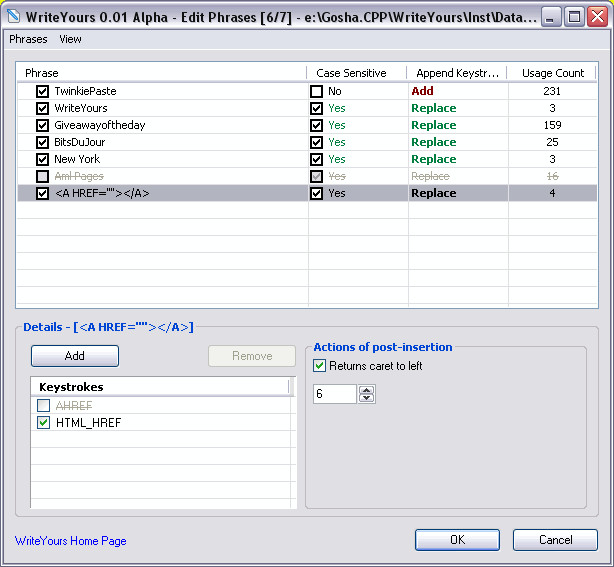The height and width of the screenshot is (567, 614).
Task: Select the HTML_HREF keystroke entry
Action: 88,423
